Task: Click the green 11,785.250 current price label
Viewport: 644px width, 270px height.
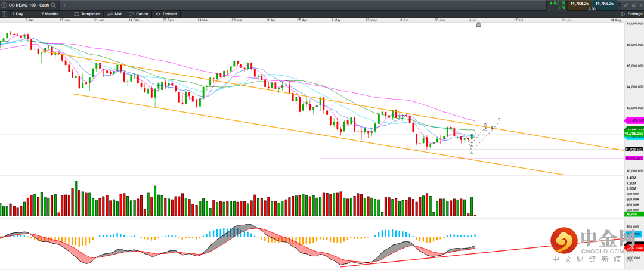Action: [633, 135]
